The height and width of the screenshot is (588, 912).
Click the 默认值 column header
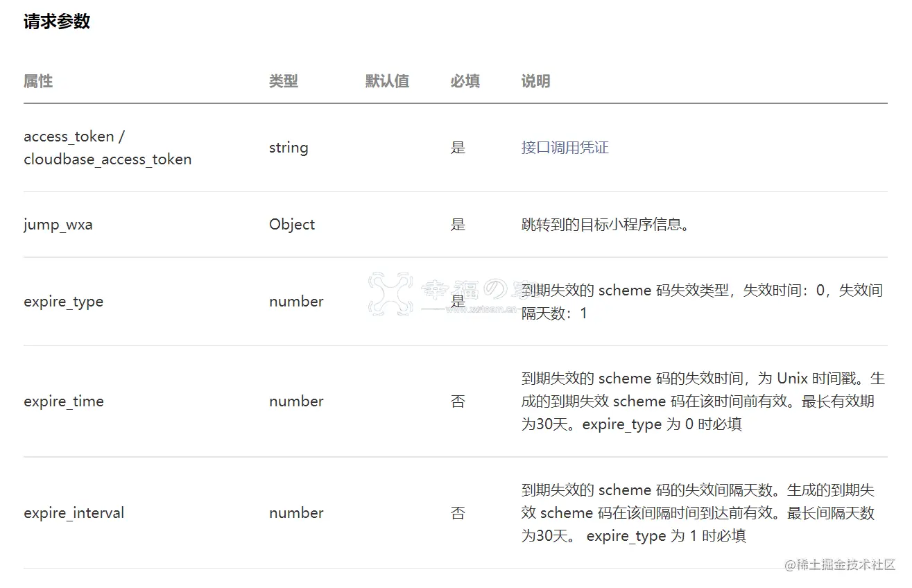click(x=387, y=81)
